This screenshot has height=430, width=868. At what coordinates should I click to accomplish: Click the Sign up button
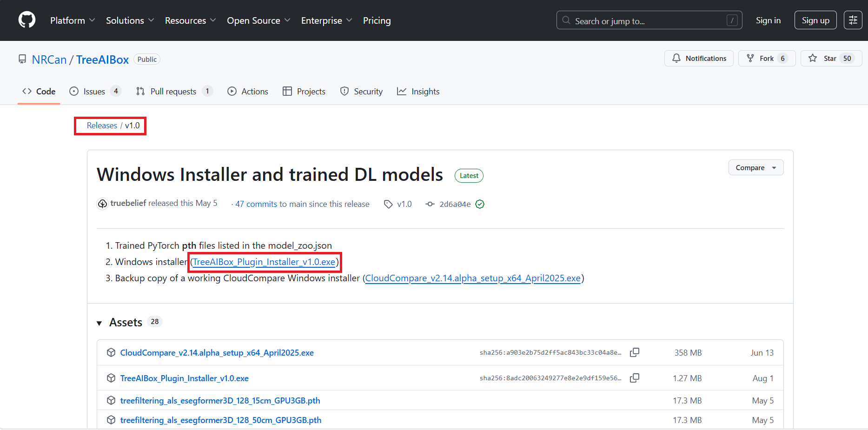tap(815, 20)
